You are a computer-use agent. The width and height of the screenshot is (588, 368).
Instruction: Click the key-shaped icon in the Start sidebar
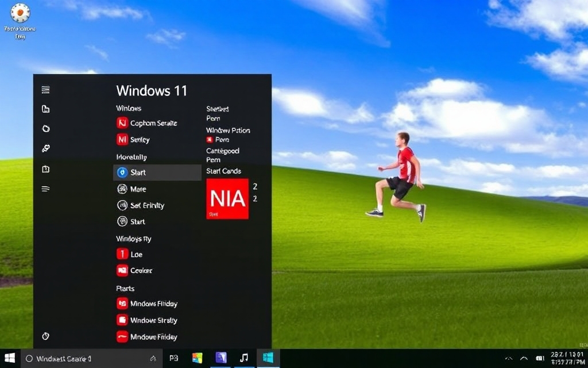(x=46, y=149)
